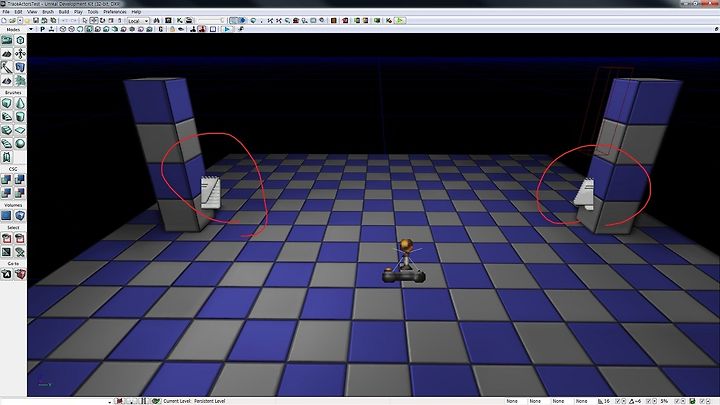The height and width of the screenshot is (405, 720).
Task: Click the Cone brush builder
Action: tap(20, 103)
